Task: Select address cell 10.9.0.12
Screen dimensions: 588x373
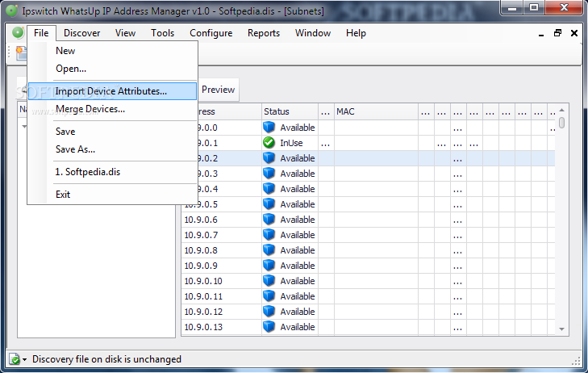Action: click(x=222, y=312)
